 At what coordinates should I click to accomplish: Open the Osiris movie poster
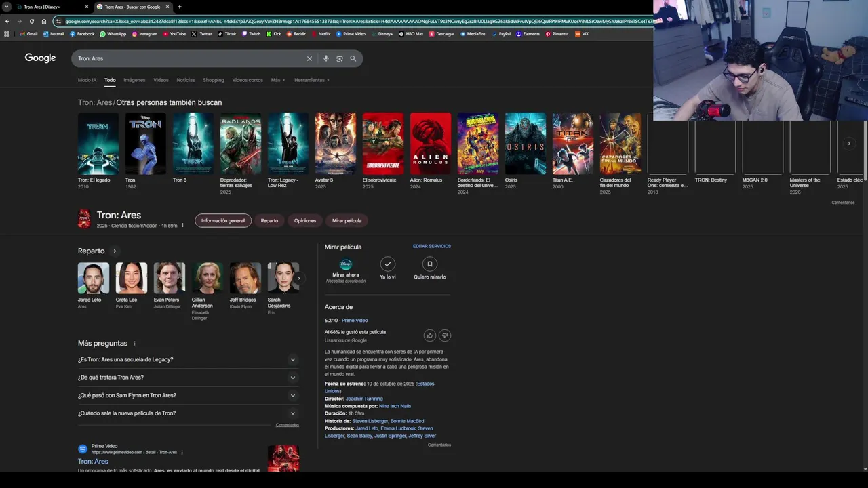point(526,144)
